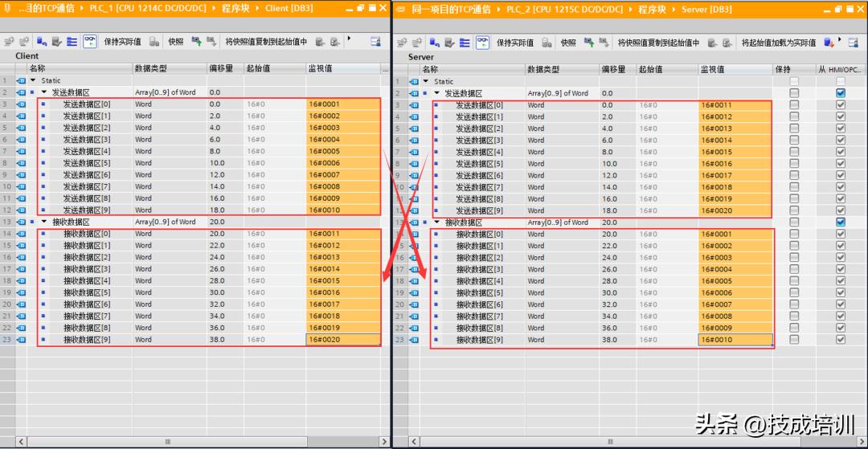The image size is (868, 449).
Task: Click insert row icon in Server toolbar
Action: coord(402,43)
